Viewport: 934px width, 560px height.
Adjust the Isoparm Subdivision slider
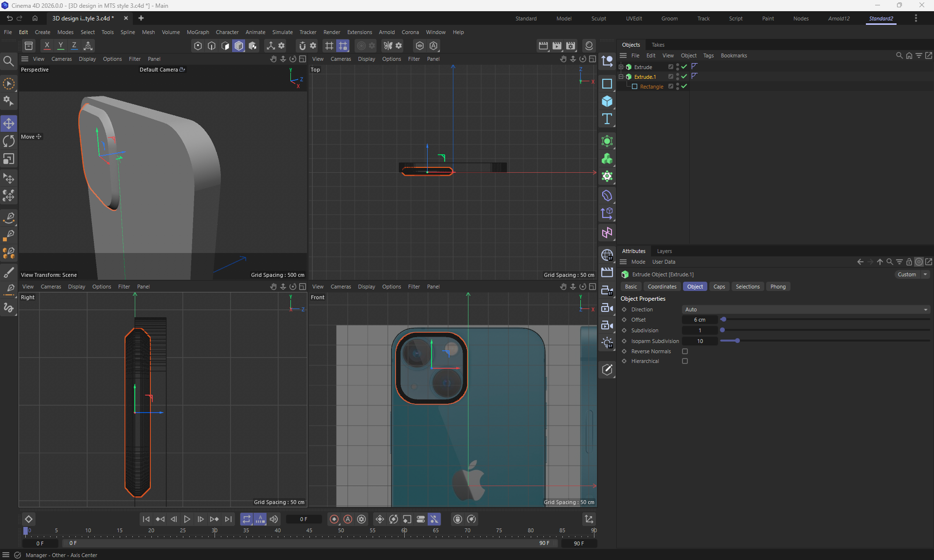click(x=737, y=341)
